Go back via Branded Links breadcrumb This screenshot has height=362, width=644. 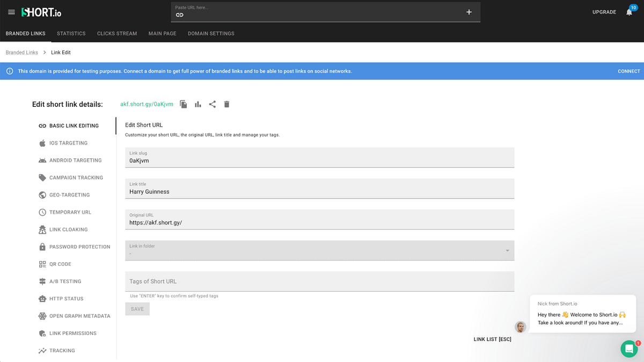tap(21, 52)
